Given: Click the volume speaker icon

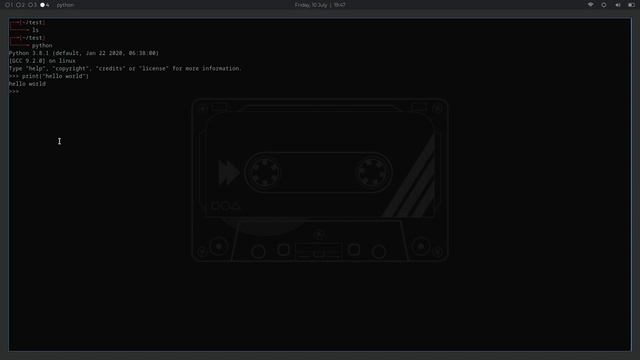Looking at the screenshot, I should 618,5.
